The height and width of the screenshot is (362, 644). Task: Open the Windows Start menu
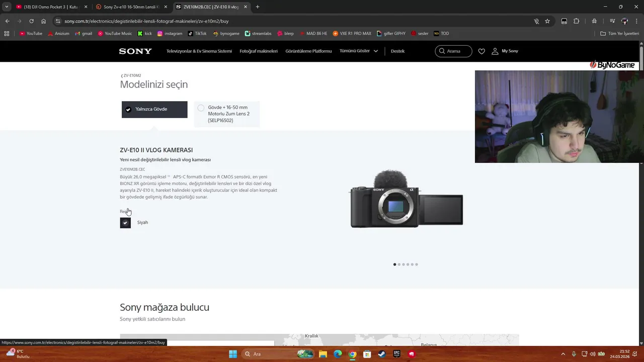point(233,354)
